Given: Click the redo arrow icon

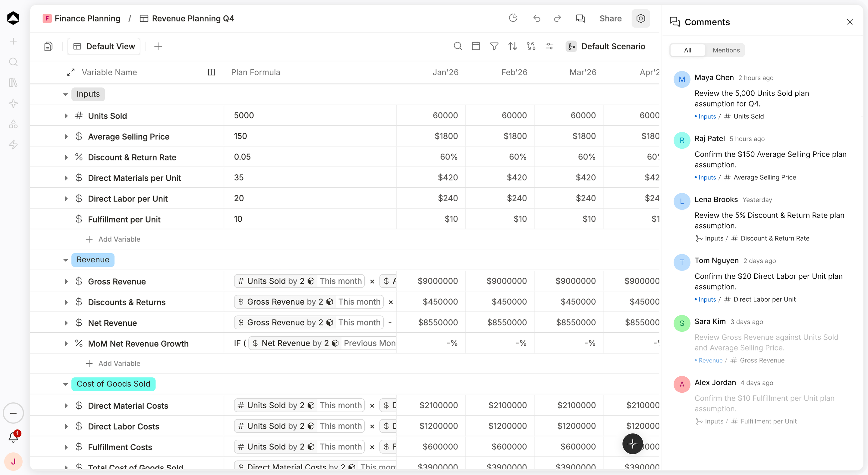Looking at the screenshot, I should (557, 18).
